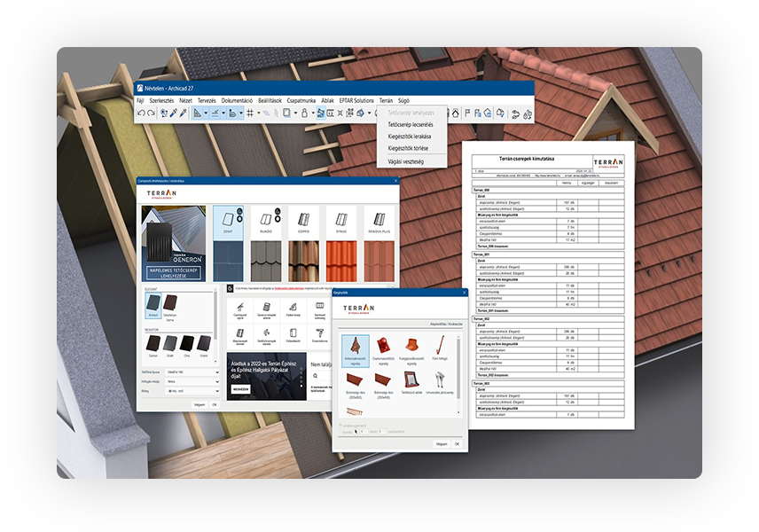Expand the Hófogás módja dropdown
The width and height of the screenshot is (759, 532).
[x=192, y=380]
